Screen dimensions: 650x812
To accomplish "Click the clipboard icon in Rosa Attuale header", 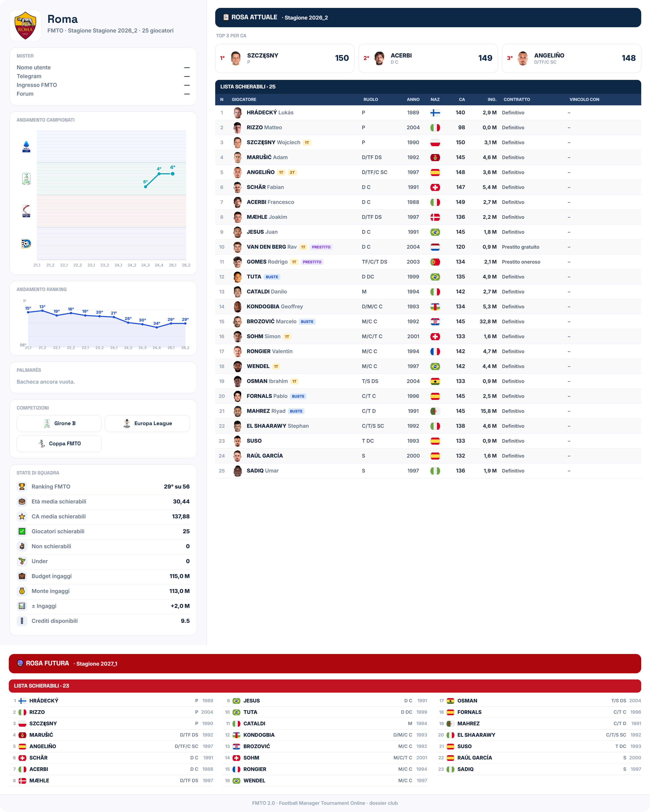I will [x=226, y=17].
